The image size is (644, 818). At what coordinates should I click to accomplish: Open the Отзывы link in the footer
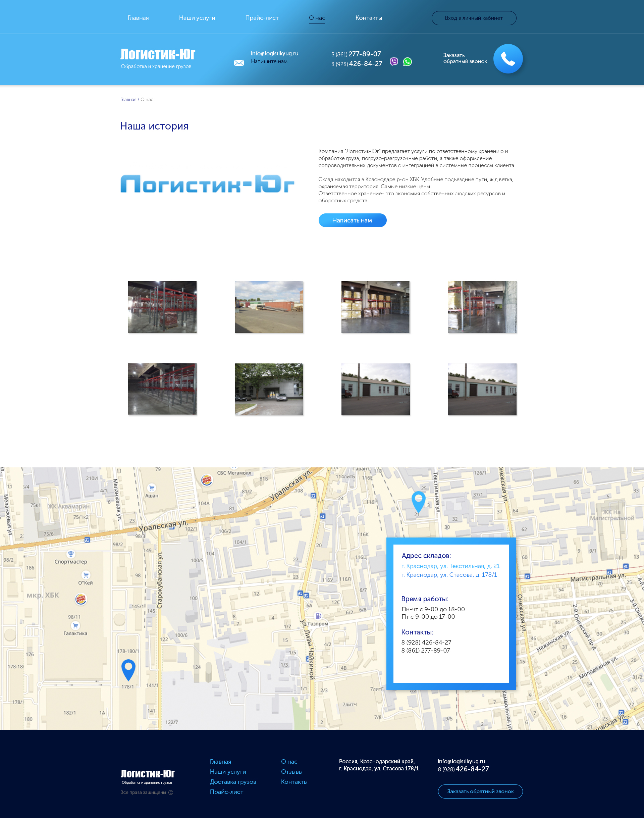click(x=291, y=772)
